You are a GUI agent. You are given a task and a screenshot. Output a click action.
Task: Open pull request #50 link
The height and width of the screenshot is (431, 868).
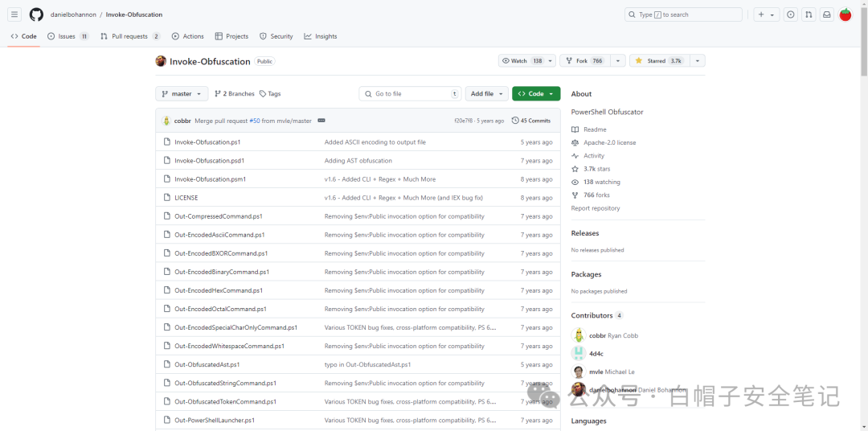(254, 121)
